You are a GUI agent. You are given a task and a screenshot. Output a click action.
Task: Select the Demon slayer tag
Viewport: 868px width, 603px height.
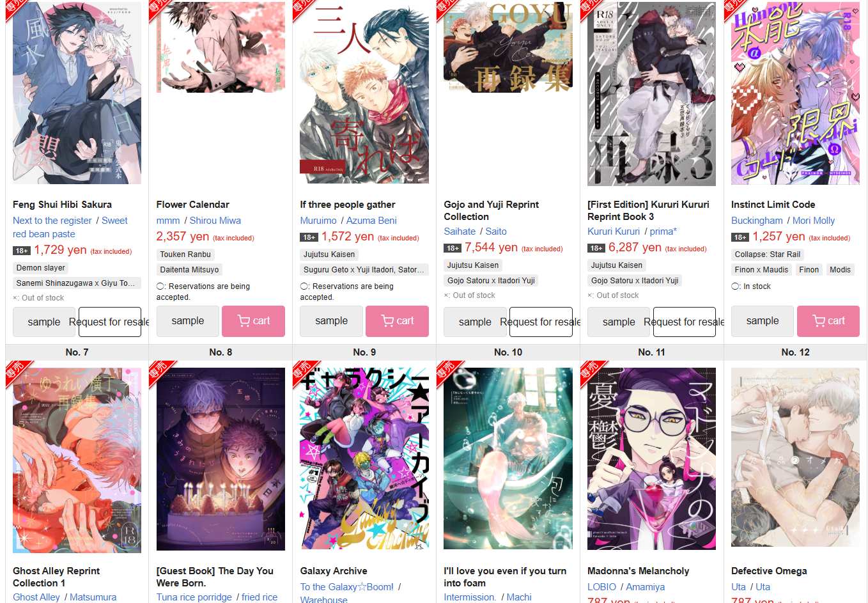click(41, 268)
